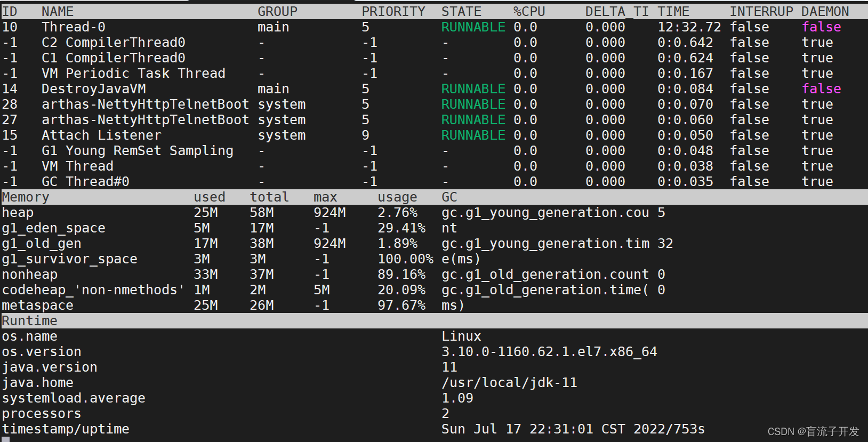Screen dimensions: 868x442
Task: Click arthas-NettyHttpTelnetBoot with ID 28
Action: click(x=146, y=104)
